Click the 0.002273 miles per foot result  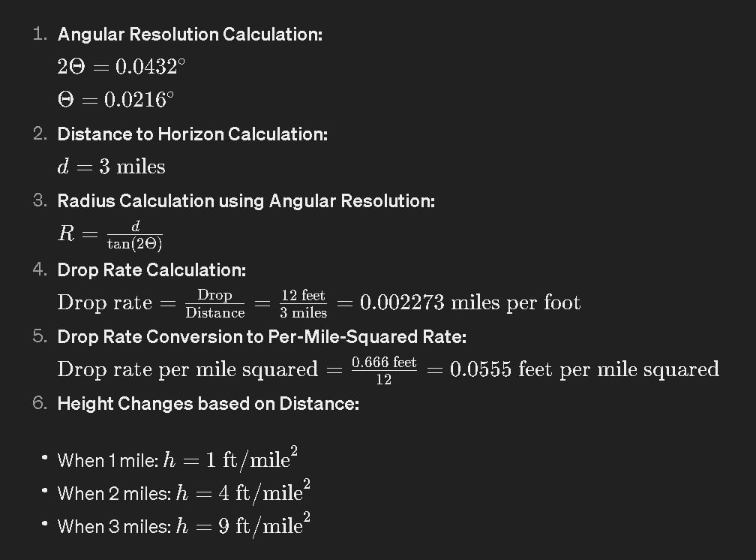click(470, 303)
